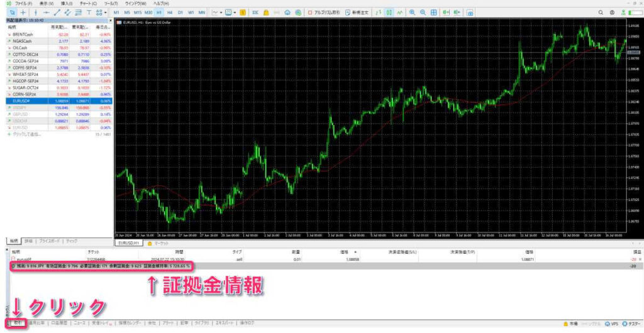Zoom in on the chart

coord(413,13)
